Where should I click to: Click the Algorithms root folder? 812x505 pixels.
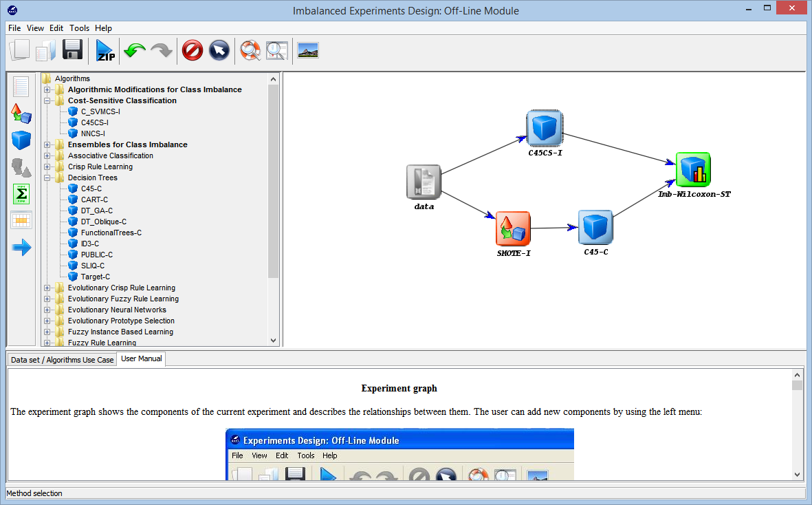pos(72,78)
